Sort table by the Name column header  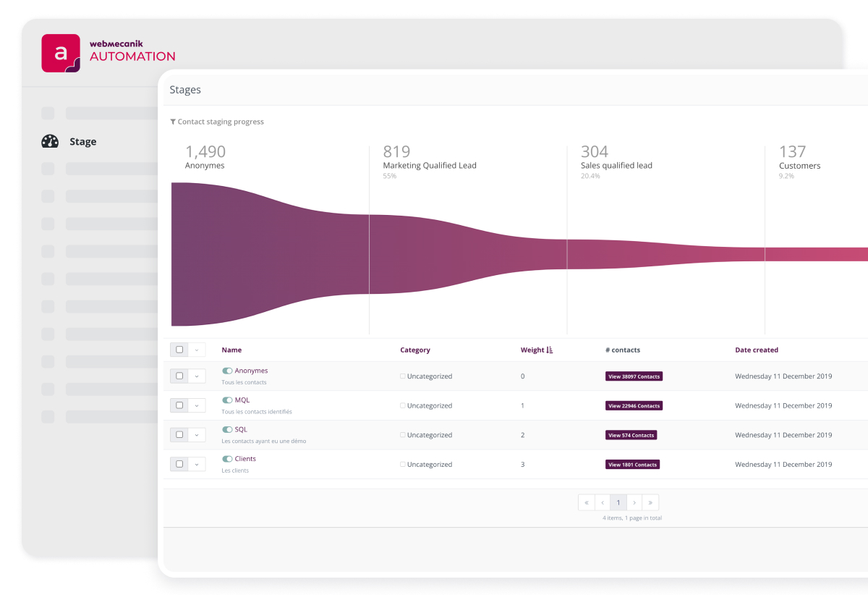(231, 350)
